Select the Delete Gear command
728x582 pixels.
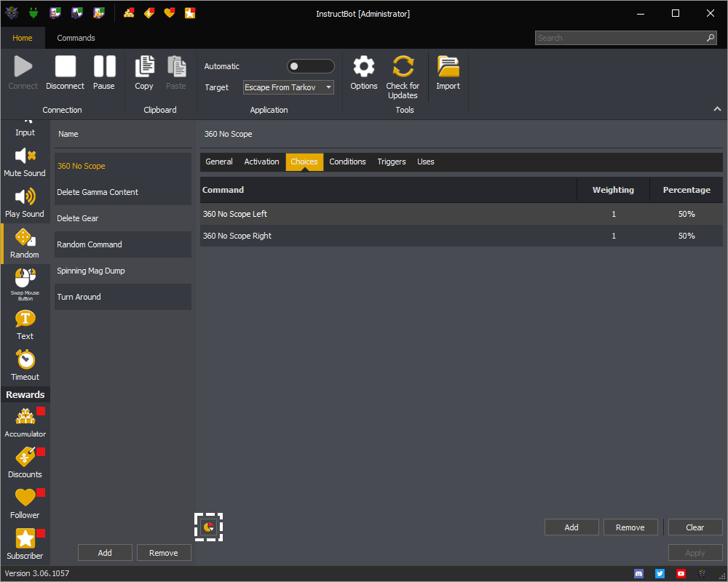(122, 218)
